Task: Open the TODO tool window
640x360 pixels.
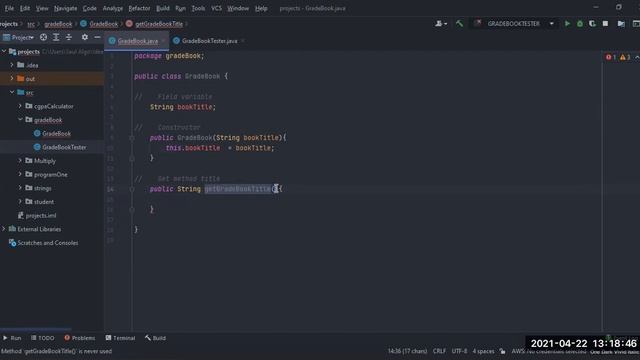Action: click(x=42, y=338)
